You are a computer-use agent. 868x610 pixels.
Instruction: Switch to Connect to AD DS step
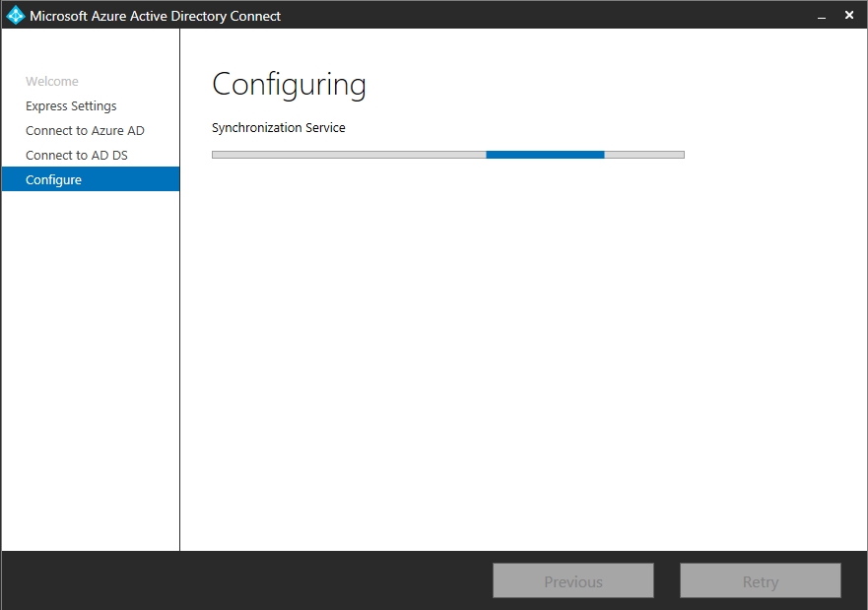tap(77, 156)
